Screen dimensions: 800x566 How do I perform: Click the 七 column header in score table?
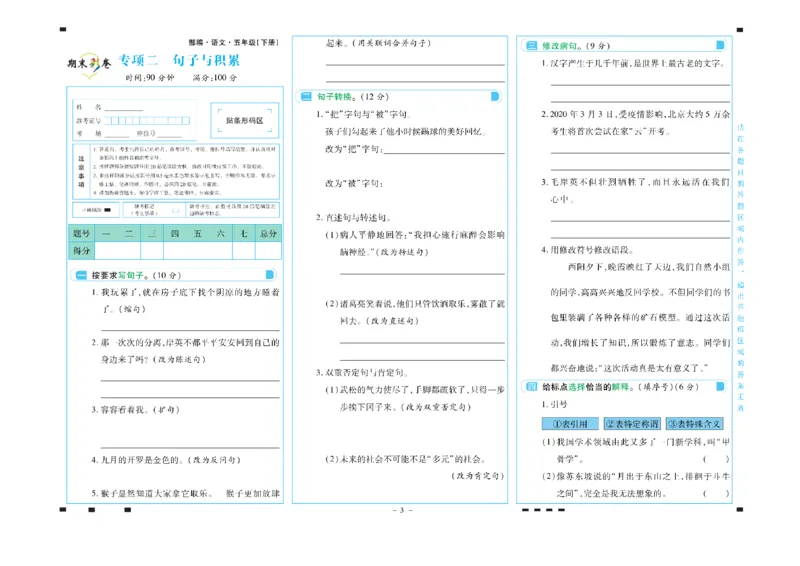click(244, 233)
